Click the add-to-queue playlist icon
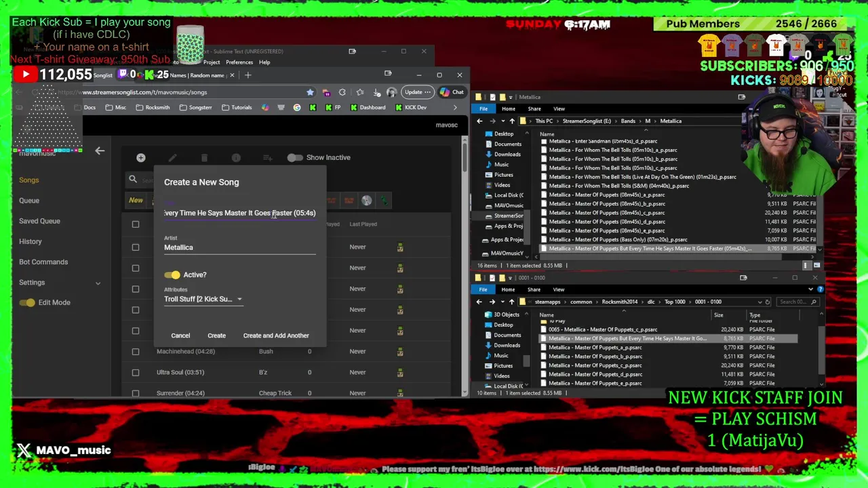This screenshot has height=488, width=868. pyautogui.click(x=268, y=158)
